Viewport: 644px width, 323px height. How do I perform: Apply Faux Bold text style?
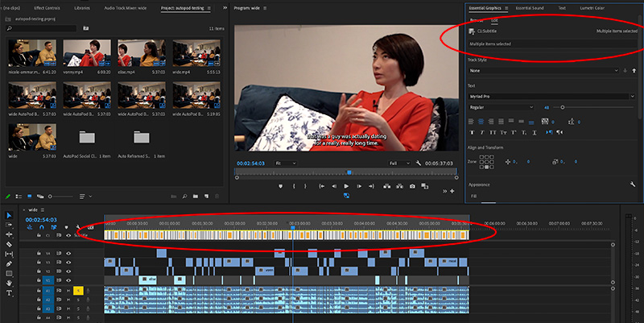[472, 132]
